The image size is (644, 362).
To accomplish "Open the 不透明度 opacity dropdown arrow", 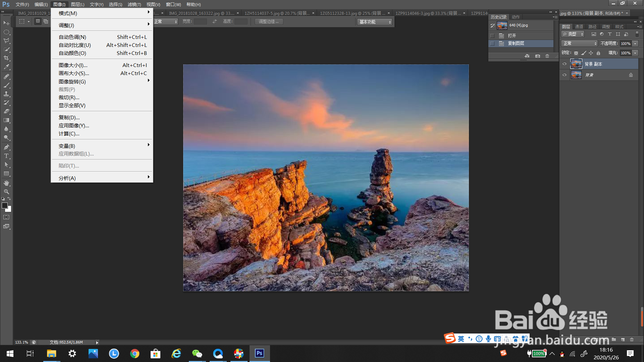I will 635,44.
